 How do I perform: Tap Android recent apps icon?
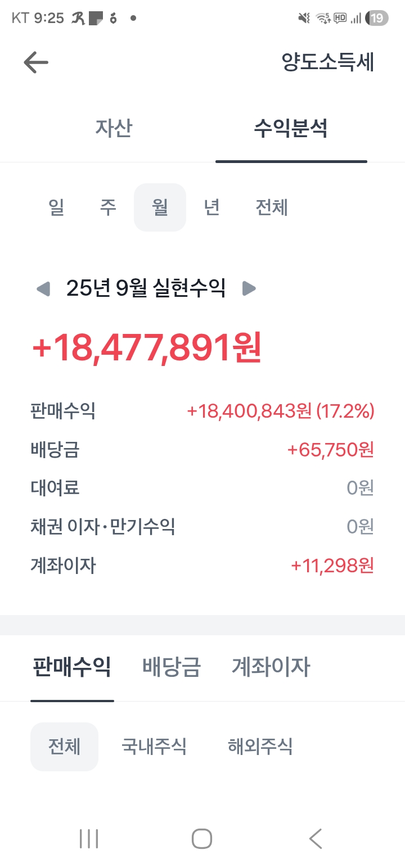[x=89, y=838]
